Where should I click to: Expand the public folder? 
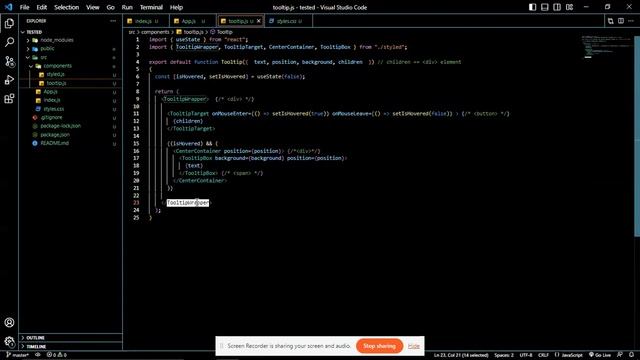[x=71, y=49]
